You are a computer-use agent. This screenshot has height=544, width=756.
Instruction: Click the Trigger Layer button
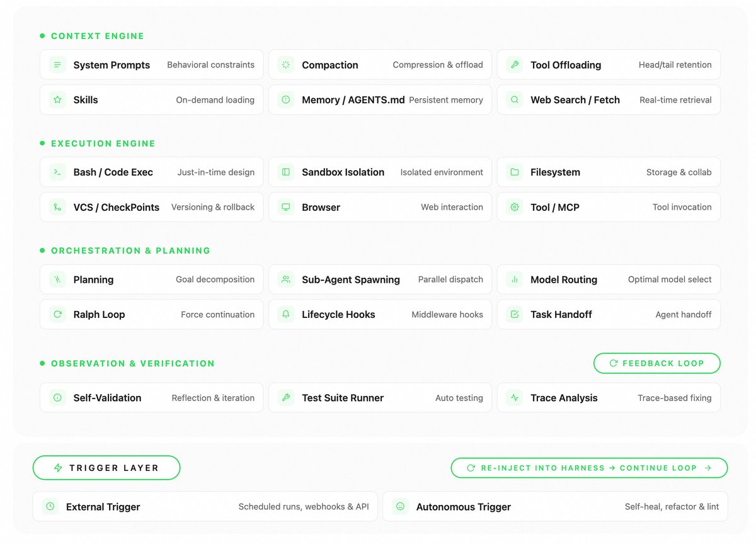tap(106, 468)
